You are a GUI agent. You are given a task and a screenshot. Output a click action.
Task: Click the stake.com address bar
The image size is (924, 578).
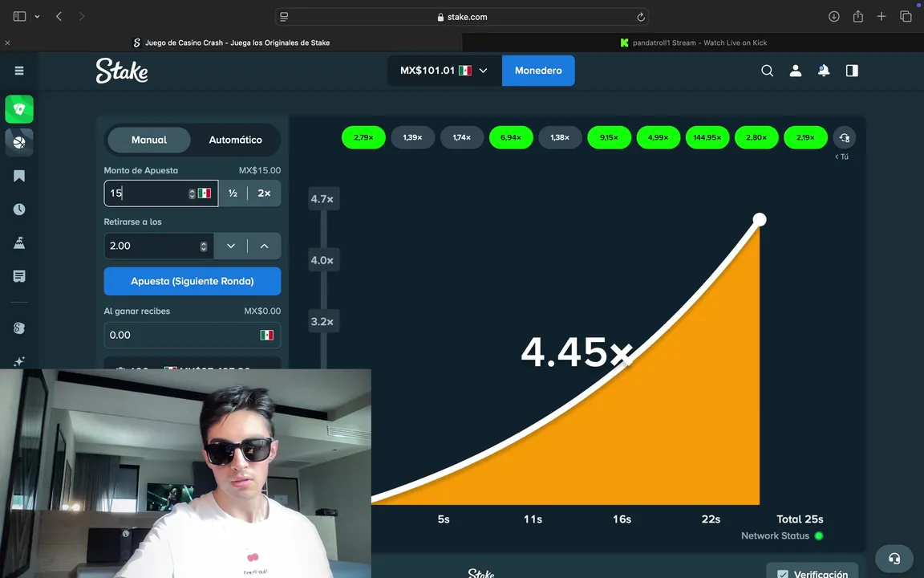click(462, 17)
